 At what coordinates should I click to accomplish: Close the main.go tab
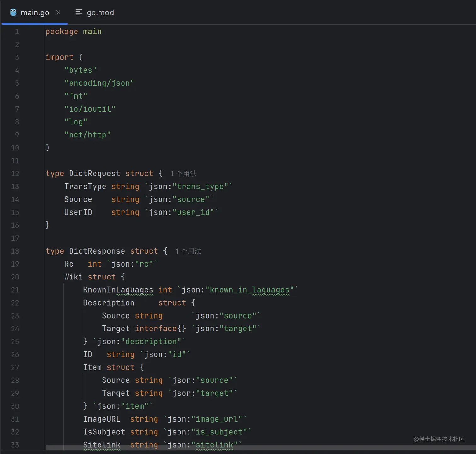(x=58, y=13)
